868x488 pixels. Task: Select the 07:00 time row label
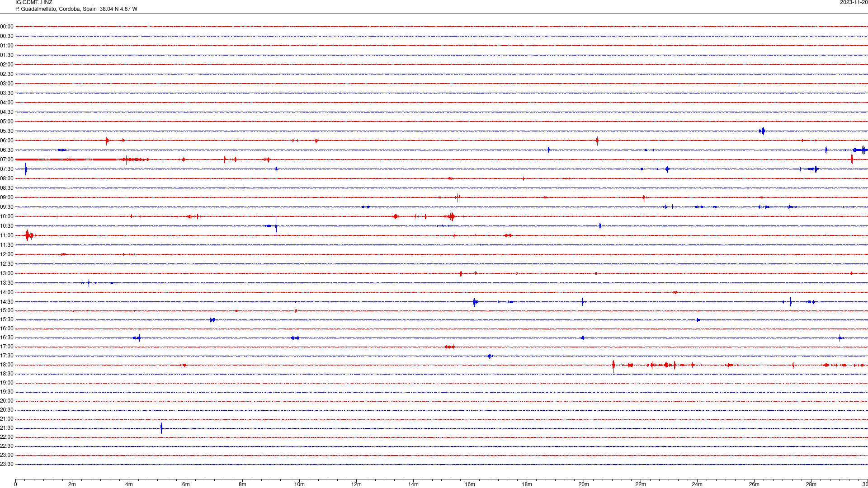(x=7, y=160)
